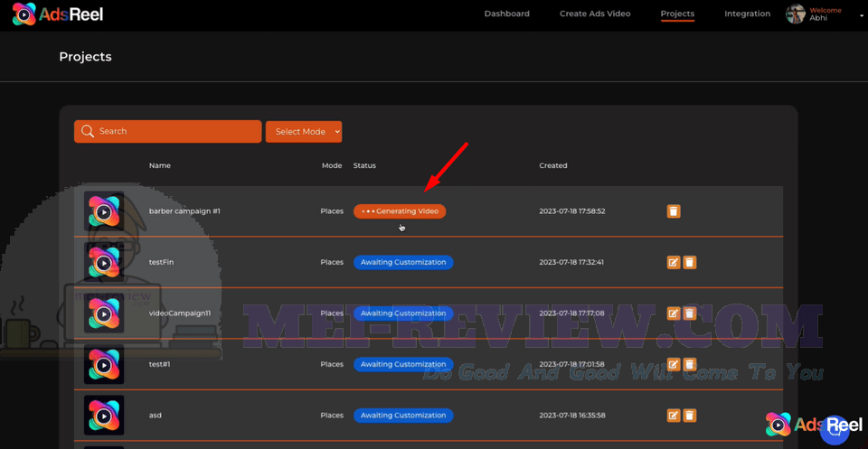Click the Status column header
The height and width of the screenshot is (449, 868).
364,165
